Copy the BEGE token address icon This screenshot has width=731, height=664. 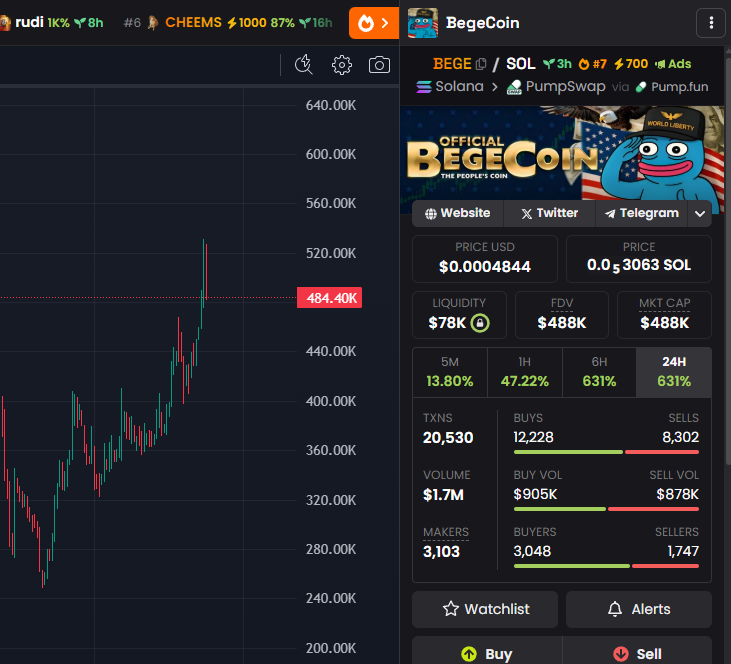click(481, 64)
